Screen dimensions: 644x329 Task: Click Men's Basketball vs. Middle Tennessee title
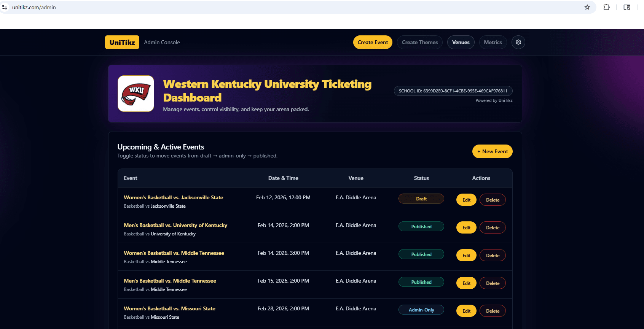tap(170, 281)
